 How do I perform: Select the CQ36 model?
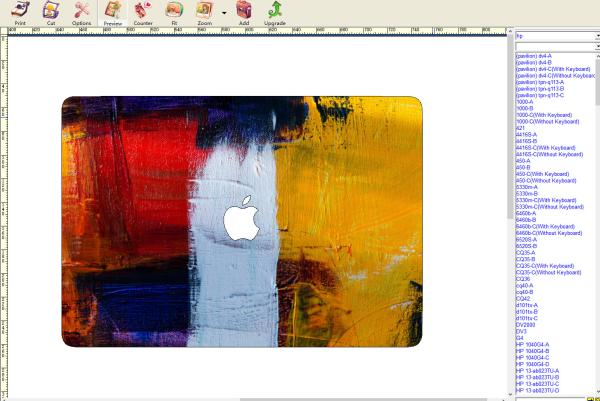pos(523,279)
